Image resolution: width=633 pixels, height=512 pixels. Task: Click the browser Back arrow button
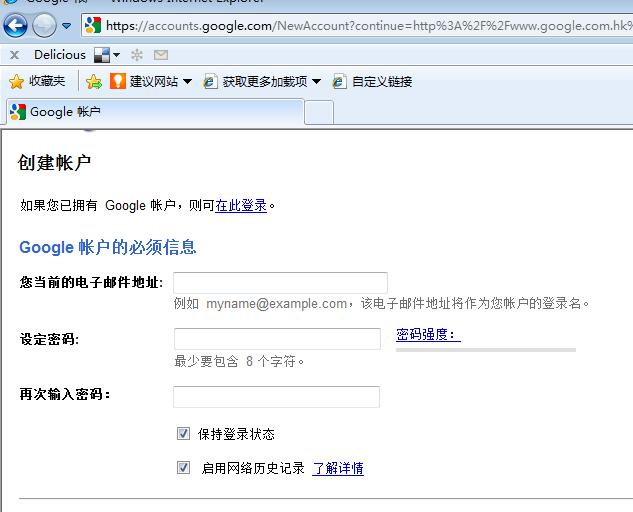(15, 25)
